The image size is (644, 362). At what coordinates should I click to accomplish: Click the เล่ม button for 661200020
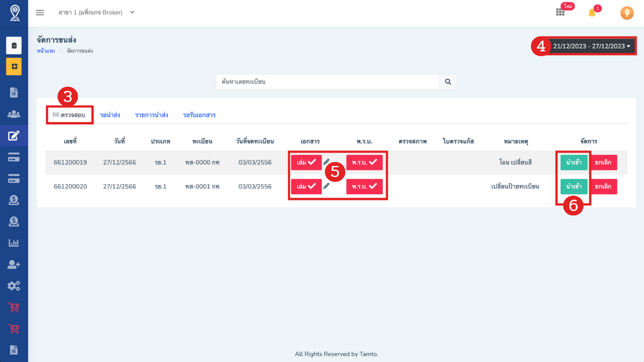click(306, 186)
